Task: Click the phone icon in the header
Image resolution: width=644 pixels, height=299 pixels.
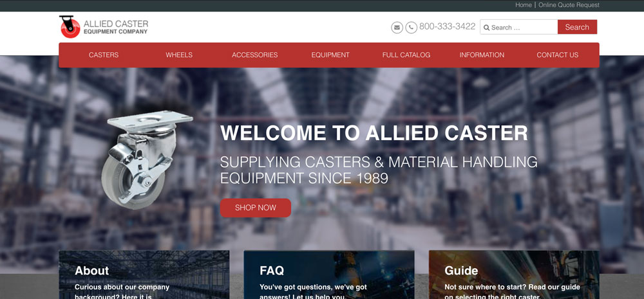Action: click(x=411, y=28)
